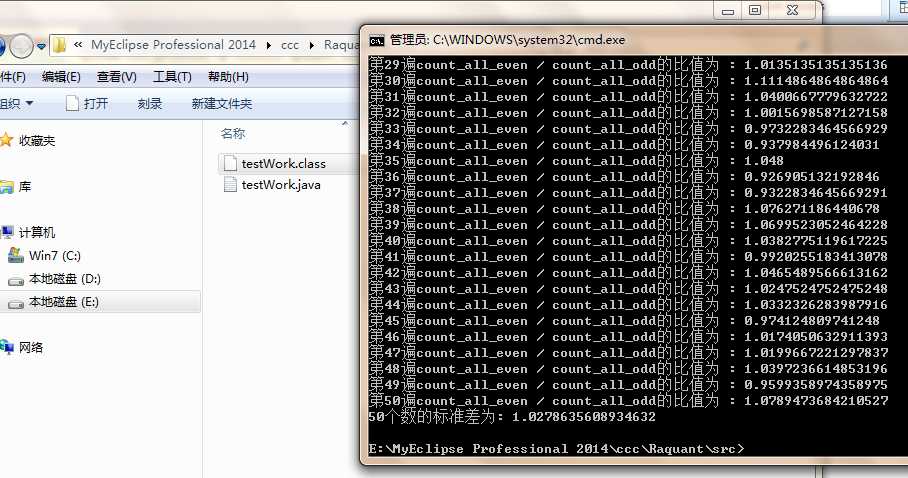The height and width of the screenshot is (478, 908).
Task: Open the 组织 dropdown in the toolbar
Action: pyautogui.click(x=16, y=104)
